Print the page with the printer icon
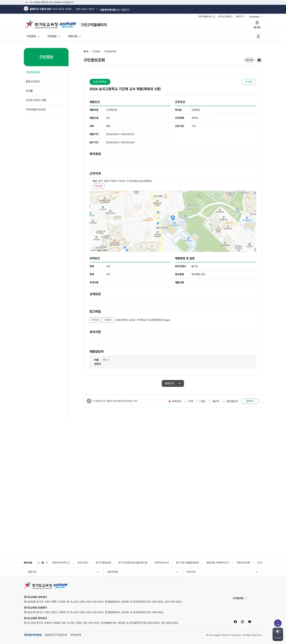The width and height of the screenshot is (286, 644). 259,60
